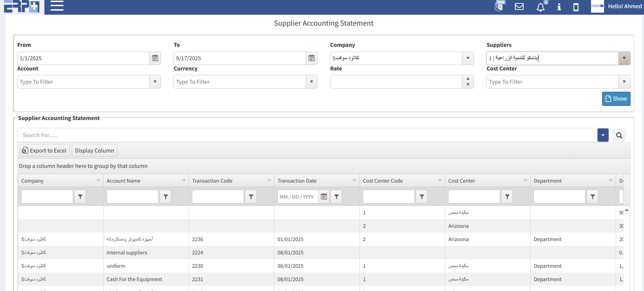Viewport: 644px width, 291px height.
Task: Click filter icon under Transaction Code column
Action: (x=251, y=197)
